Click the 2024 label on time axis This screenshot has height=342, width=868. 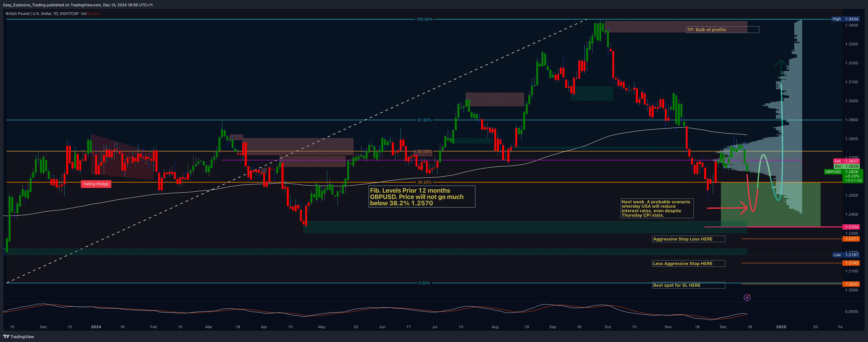tap(96, 327)
